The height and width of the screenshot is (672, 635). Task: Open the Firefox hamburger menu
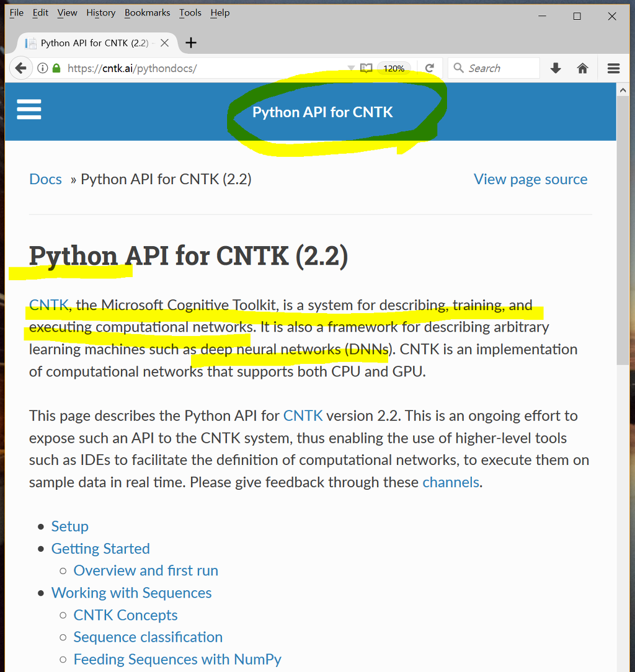(613, 68)
